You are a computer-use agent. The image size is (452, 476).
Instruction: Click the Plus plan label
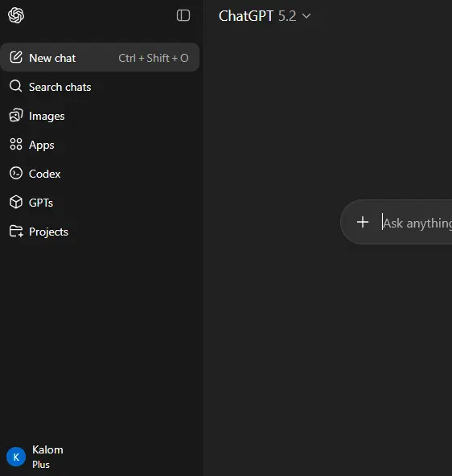41,465
